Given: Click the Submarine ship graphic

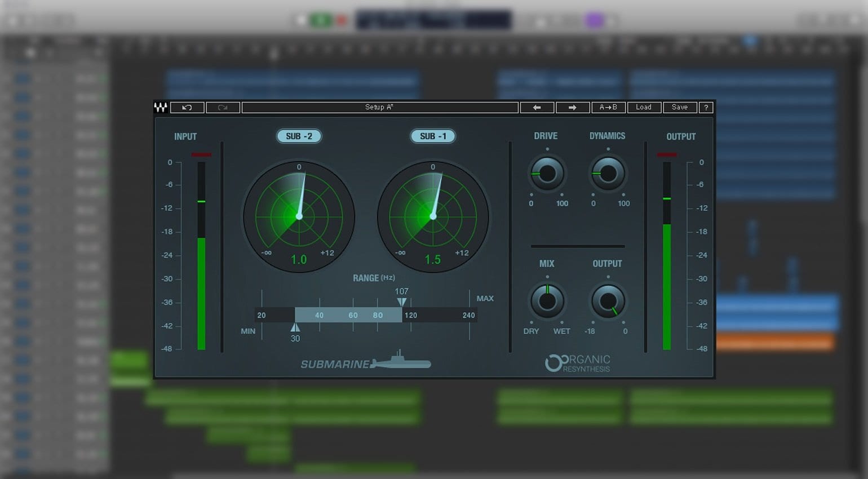Looking at the screenshot, I should tap(401, 363).
